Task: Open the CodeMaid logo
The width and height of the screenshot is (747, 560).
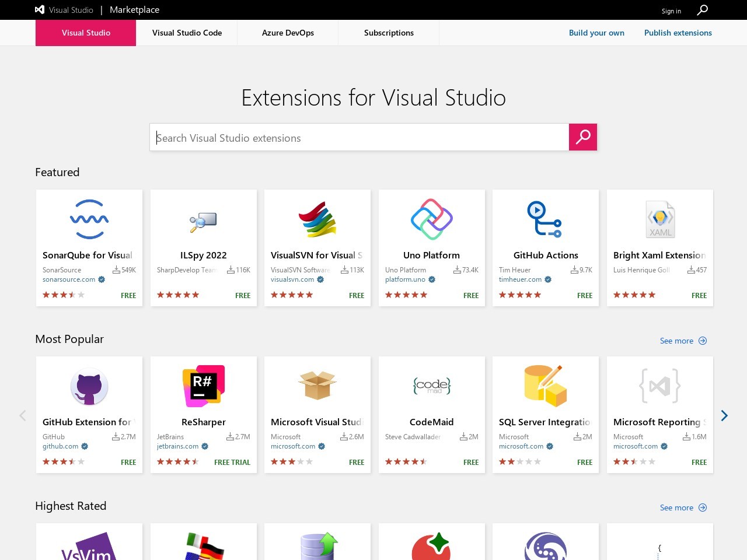Action: (x=432, y=386)
